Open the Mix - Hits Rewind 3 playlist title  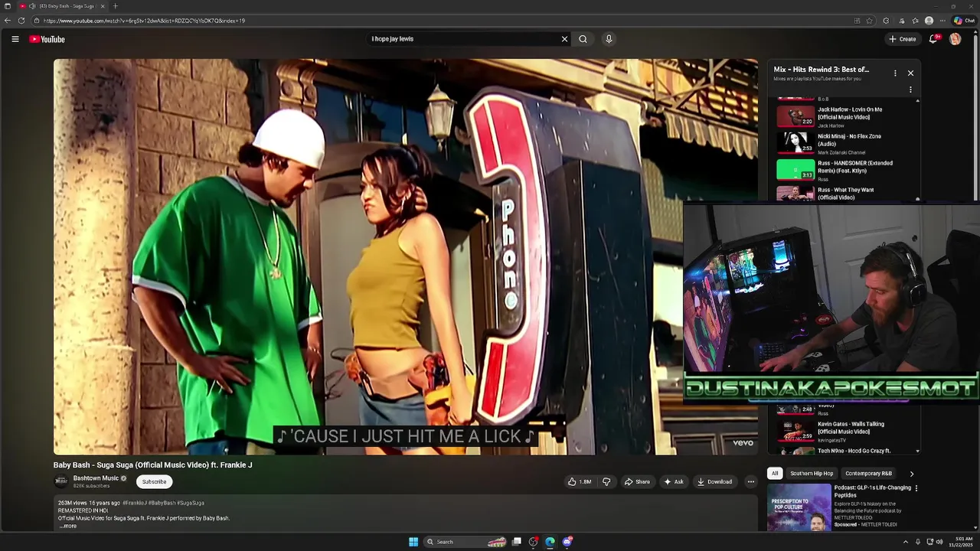821,70
